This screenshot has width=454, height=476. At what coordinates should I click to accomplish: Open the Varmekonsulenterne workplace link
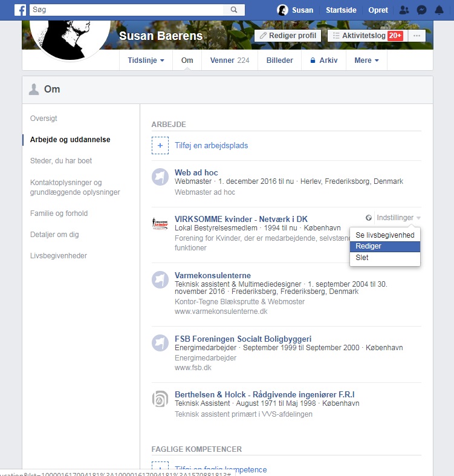[213, 275]
